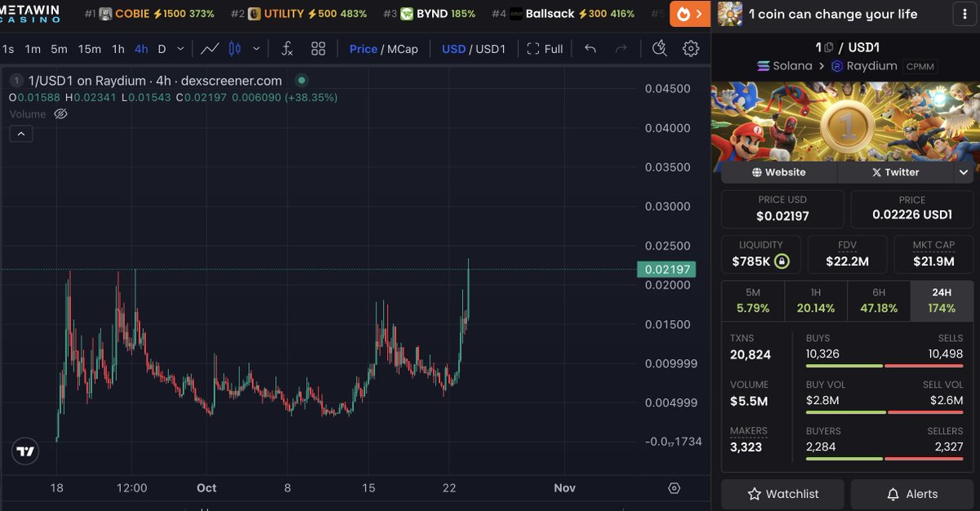This screenshot has height=511, width=980.
Task: Click the buys versus sells ratio bar
Action: pos(884,366)
